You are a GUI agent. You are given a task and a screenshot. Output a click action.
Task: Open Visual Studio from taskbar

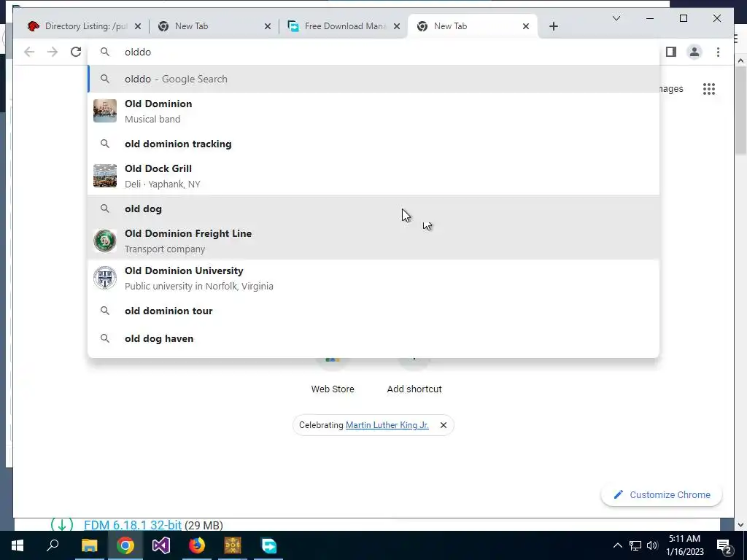161,545
